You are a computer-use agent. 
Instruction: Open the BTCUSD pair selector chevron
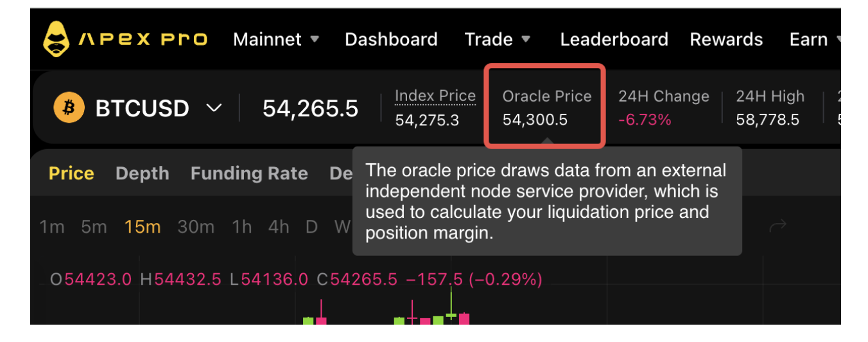(214, 108)
